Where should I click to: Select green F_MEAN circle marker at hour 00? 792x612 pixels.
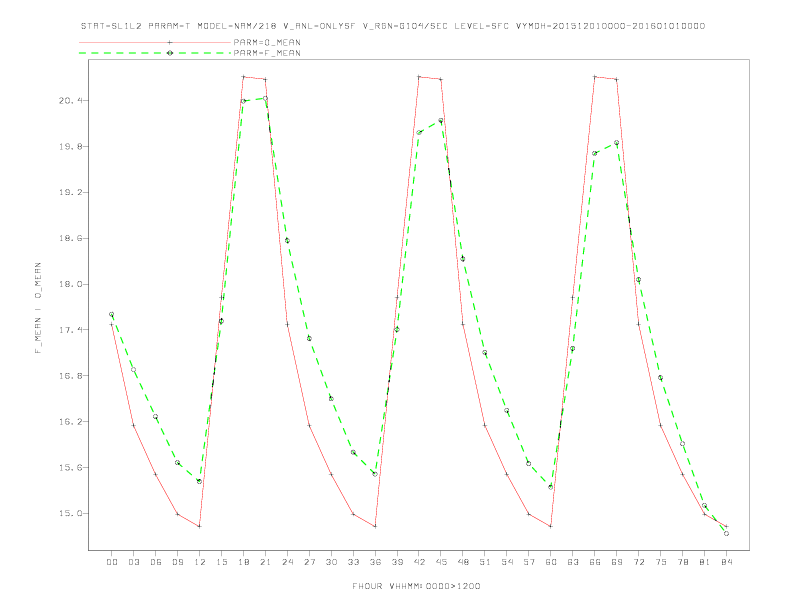point(112,314)
